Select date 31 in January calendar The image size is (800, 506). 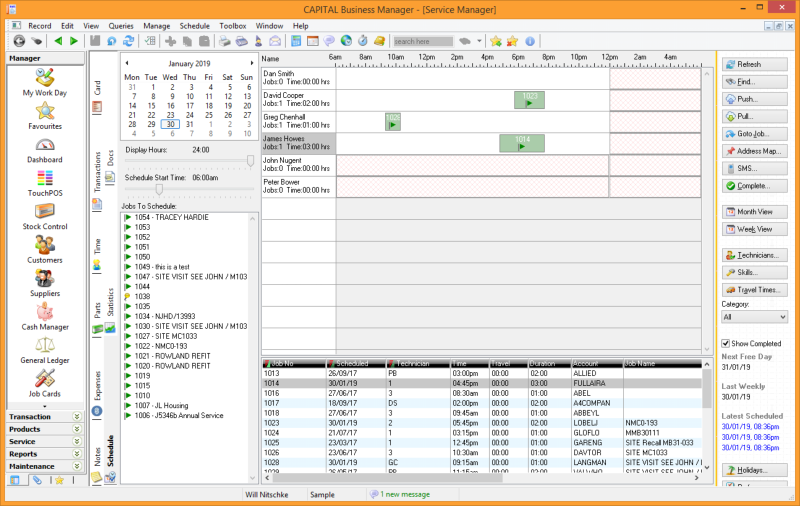189,124
